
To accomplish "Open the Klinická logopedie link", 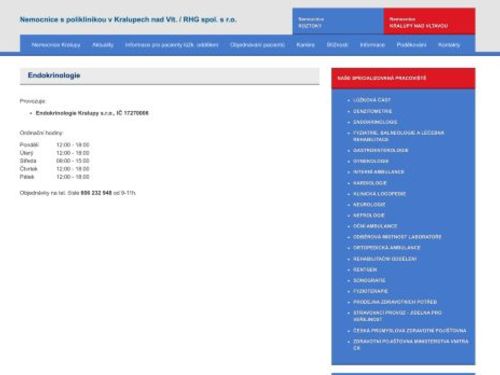I will tap(379, 194).
